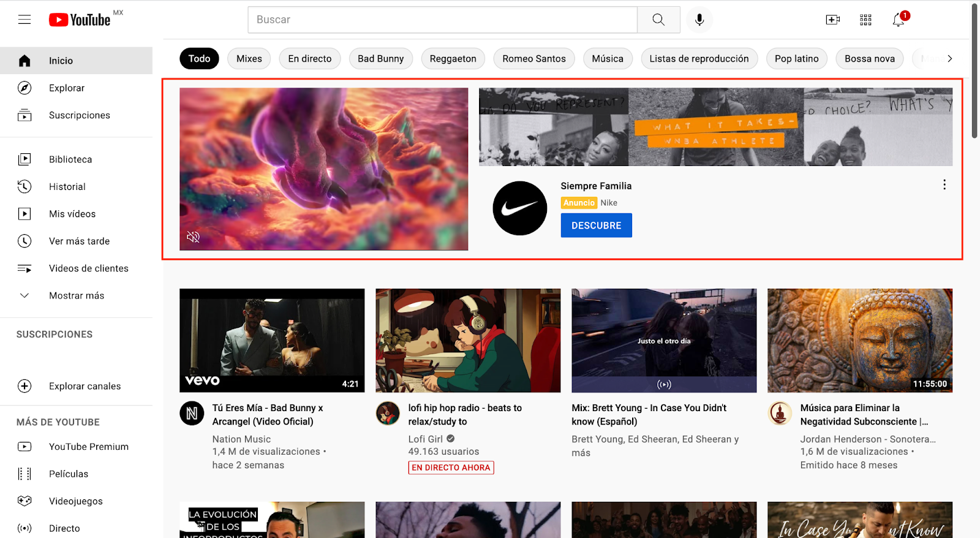Select the Listas de reproducción chip
The width and height of the screenshot is (980, 538).
click(x=699, y=59)
